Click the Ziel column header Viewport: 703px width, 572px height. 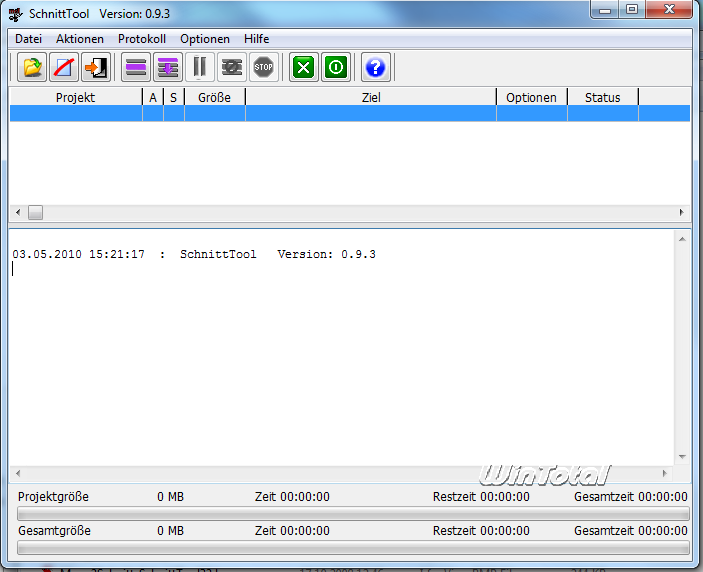click(x=371, y=97)
